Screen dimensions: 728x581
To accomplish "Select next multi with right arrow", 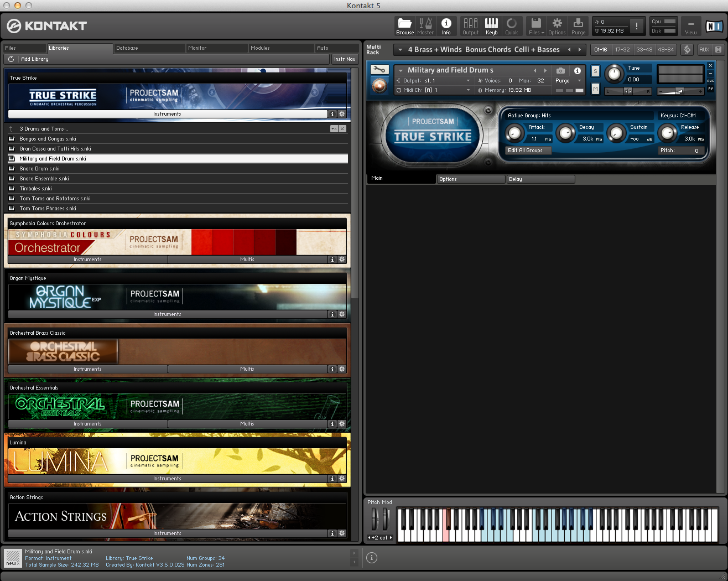I will [x=579, y=50].
